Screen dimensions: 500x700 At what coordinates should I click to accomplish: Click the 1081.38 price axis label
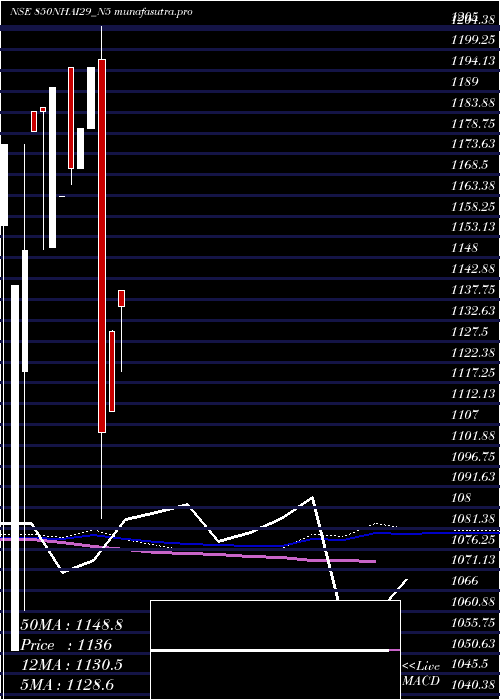click(473, 518)
